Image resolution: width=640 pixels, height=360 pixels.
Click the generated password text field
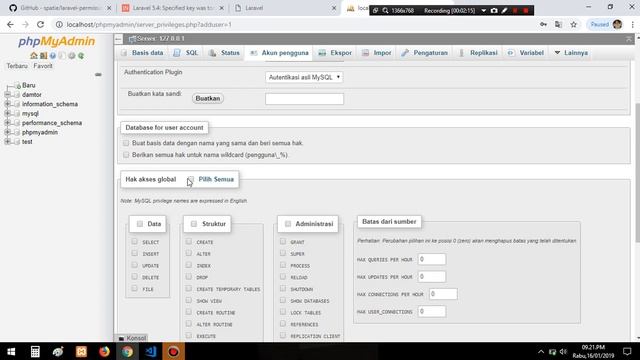click(x=304, y=99)
